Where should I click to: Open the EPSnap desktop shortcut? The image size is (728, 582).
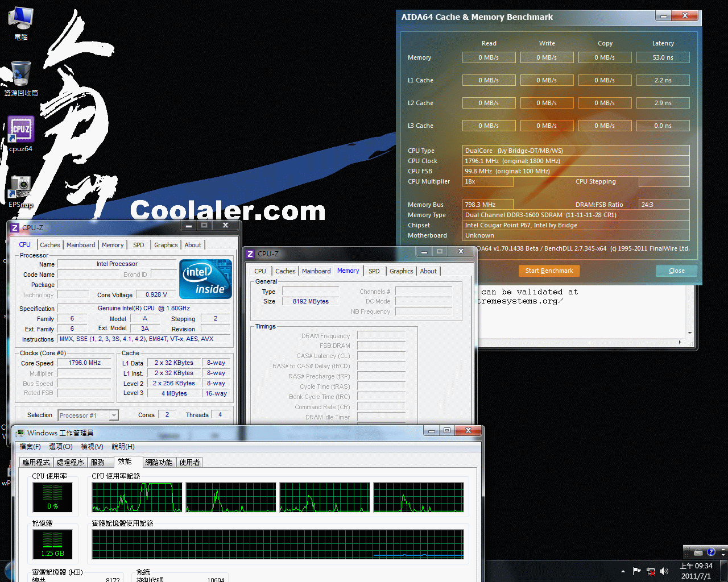pyautogui.click(x=20, y=188)
